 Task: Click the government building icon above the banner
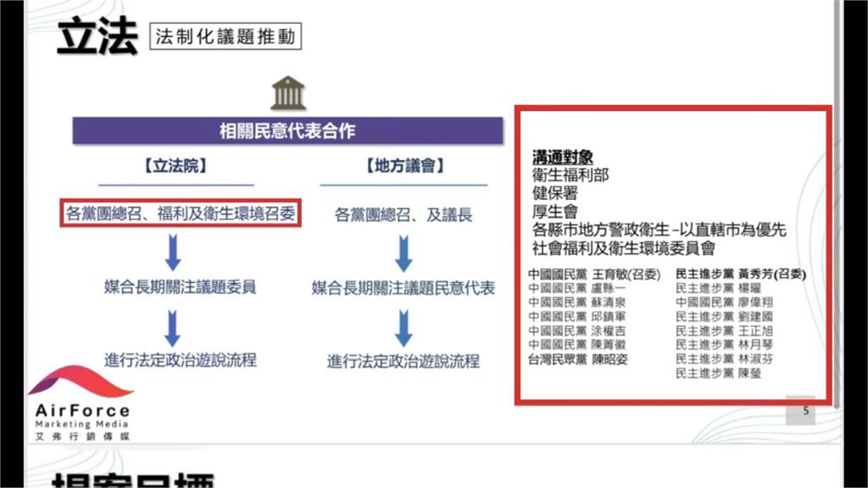pyautogui.click(x=289, y=93)
